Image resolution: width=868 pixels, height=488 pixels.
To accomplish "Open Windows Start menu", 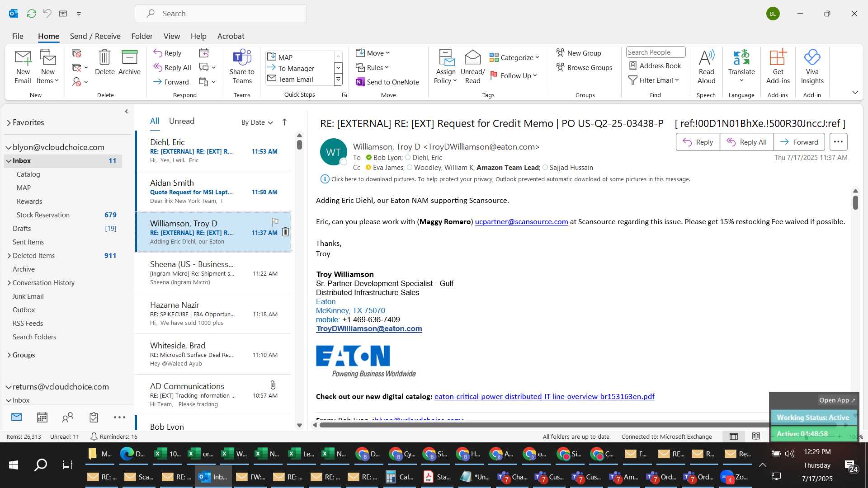I will (14, 465).
